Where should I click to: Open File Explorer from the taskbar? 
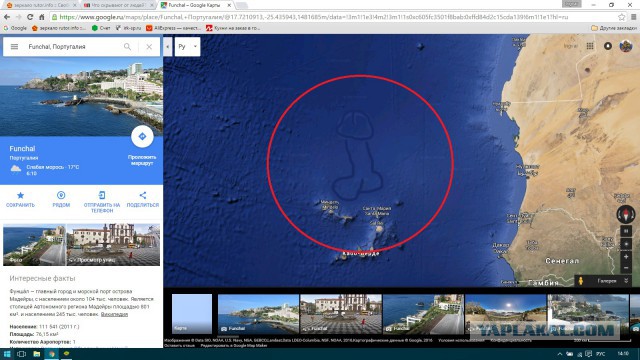click(x=36, y=354)
